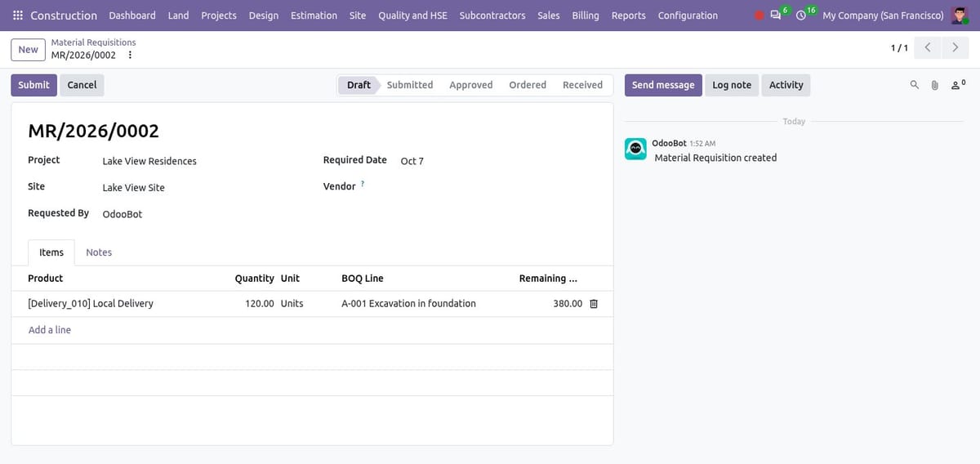The image size is (980, 464).
Task: Open the record actions kebab menu
Action: click(130, 55)
